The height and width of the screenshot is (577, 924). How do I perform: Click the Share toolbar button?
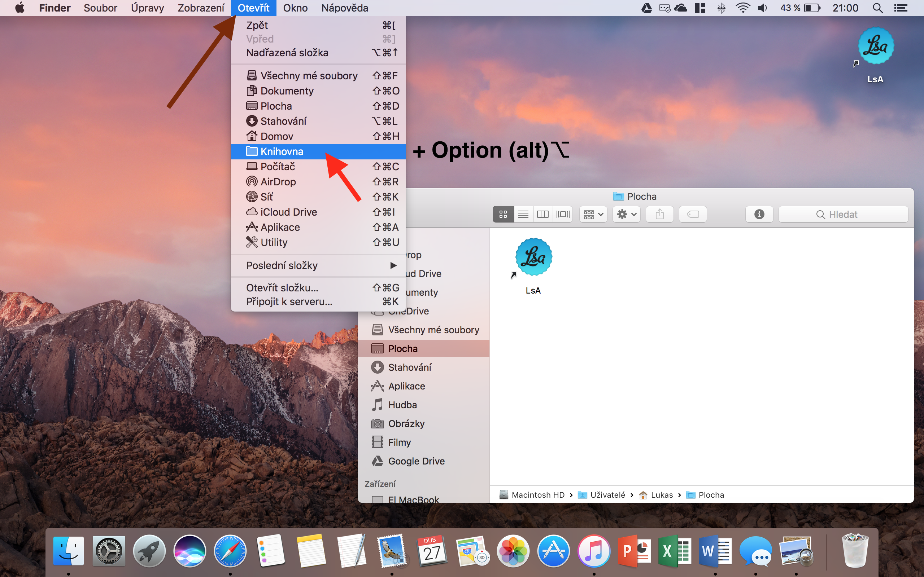pos(659,215)
